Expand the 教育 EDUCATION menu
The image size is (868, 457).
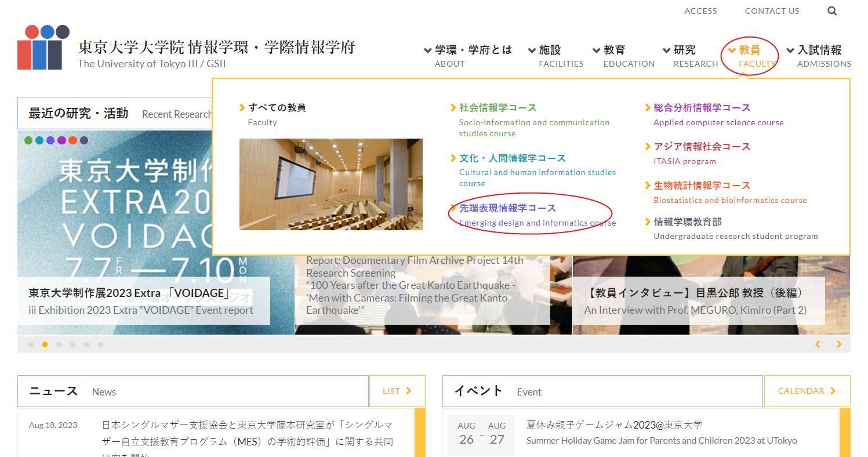[623, 56]
